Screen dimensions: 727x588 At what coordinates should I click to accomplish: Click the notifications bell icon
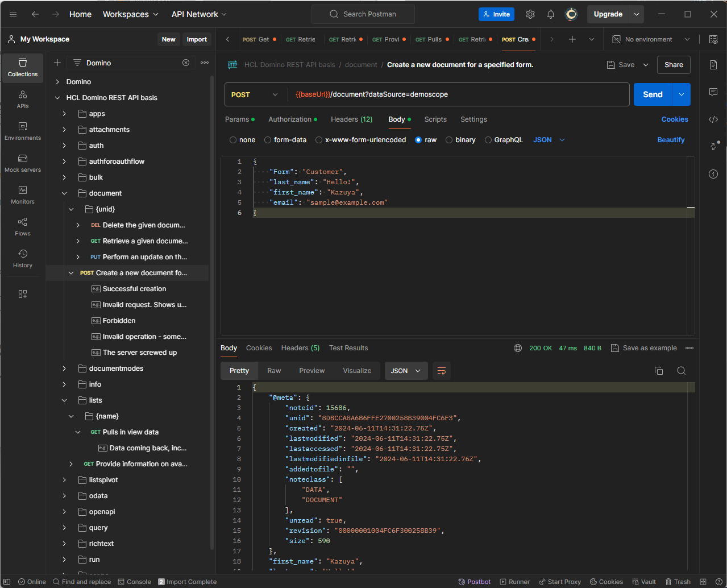click(550, 14)
